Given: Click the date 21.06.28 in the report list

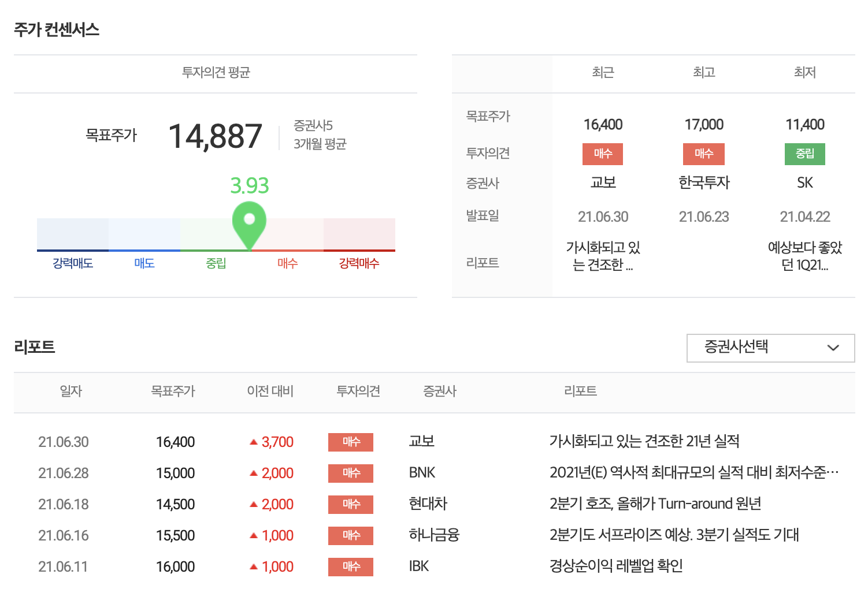Looking at the screenshot, I should tap(64, 474).
